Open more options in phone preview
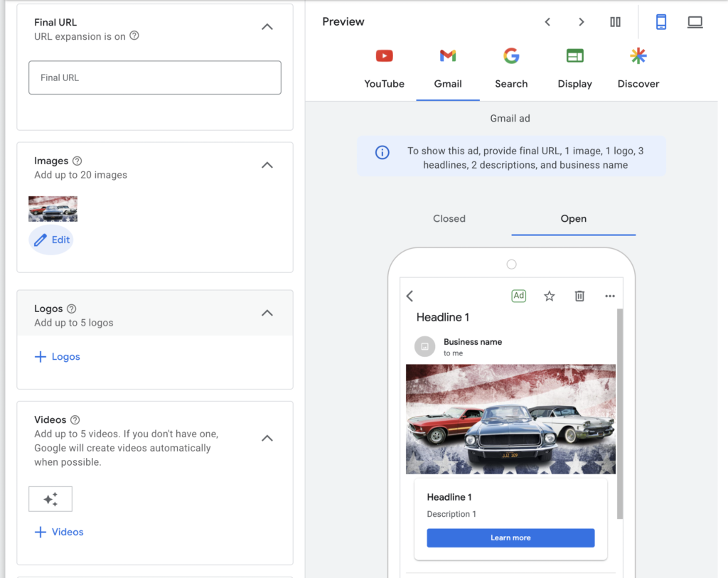728x578 pixels. pos(609,296)
